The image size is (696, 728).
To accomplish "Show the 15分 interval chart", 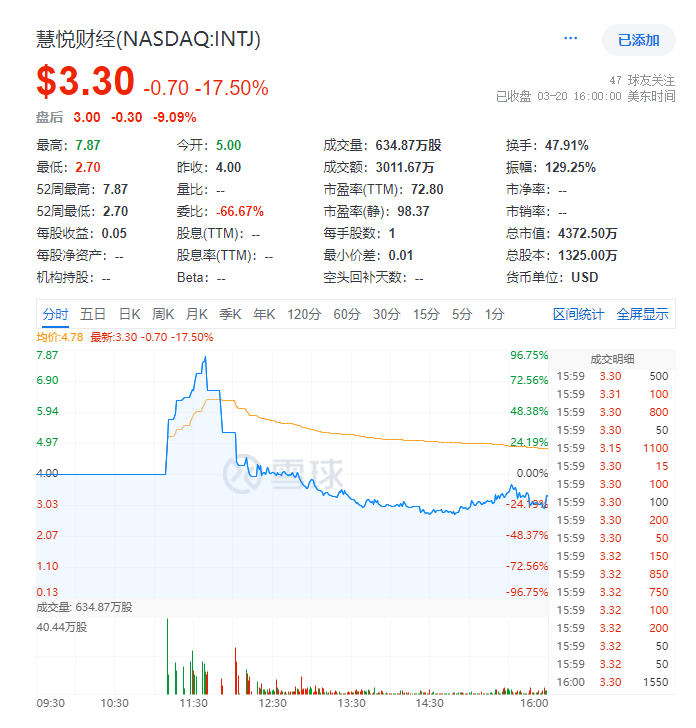I will pos(426,314).
